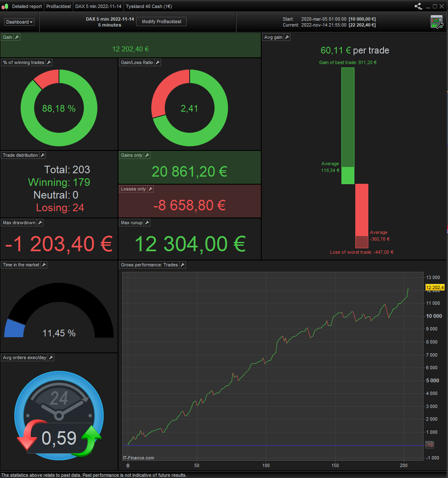This screenshot has height=478, width=448.
Task: Click the Average -360,78 € loss label
Action: pyautogui.click(x=380, y=236)
